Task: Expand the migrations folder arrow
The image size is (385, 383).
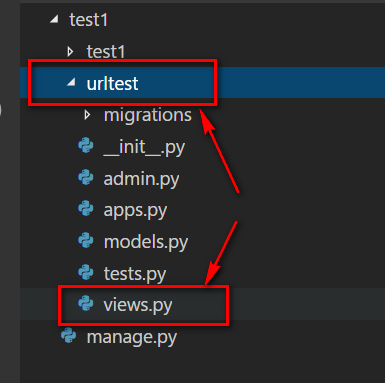Action: 87,115
